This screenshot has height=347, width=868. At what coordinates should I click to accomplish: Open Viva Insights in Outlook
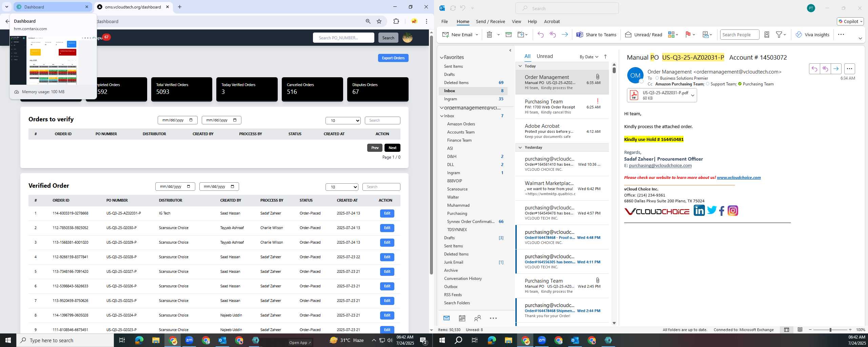coord(812,35)
